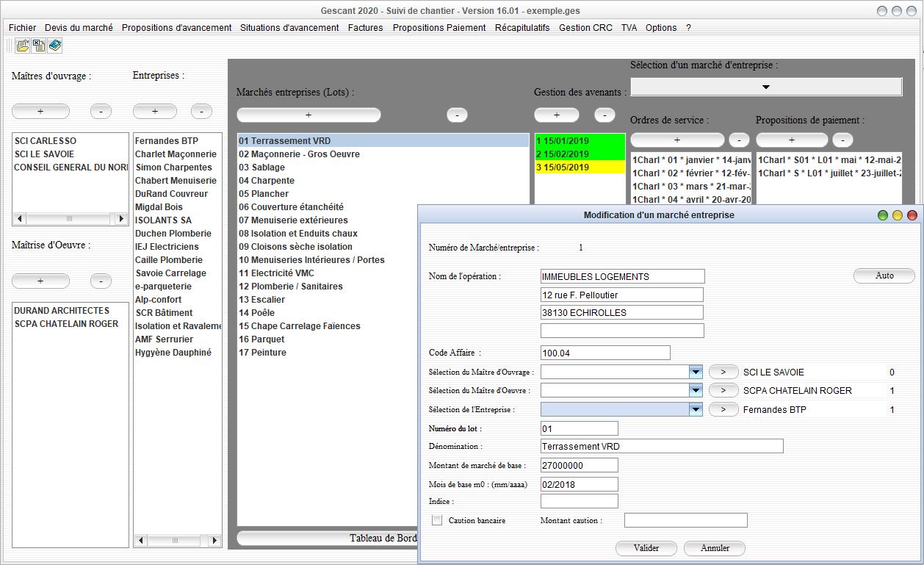
Task: Add an Entreprise with the + button
Action: [x=155, y=111]
